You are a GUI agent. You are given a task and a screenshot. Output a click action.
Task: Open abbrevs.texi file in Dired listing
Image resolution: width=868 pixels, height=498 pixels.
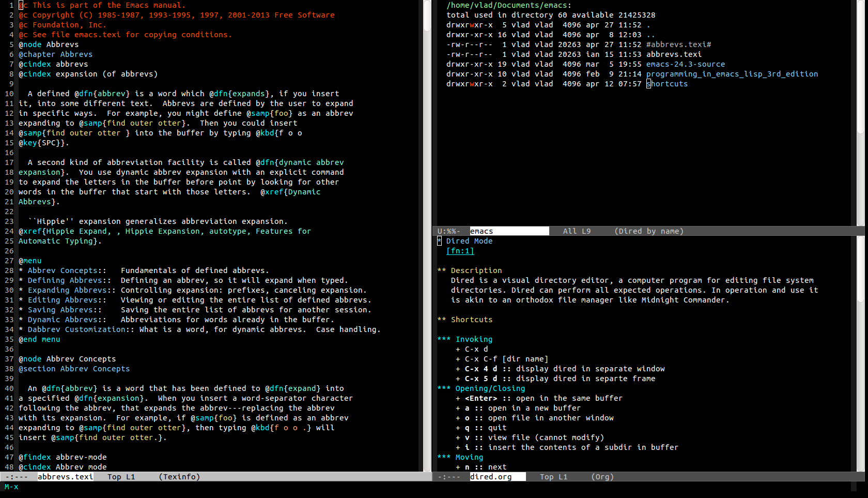[x=674, y=54]
